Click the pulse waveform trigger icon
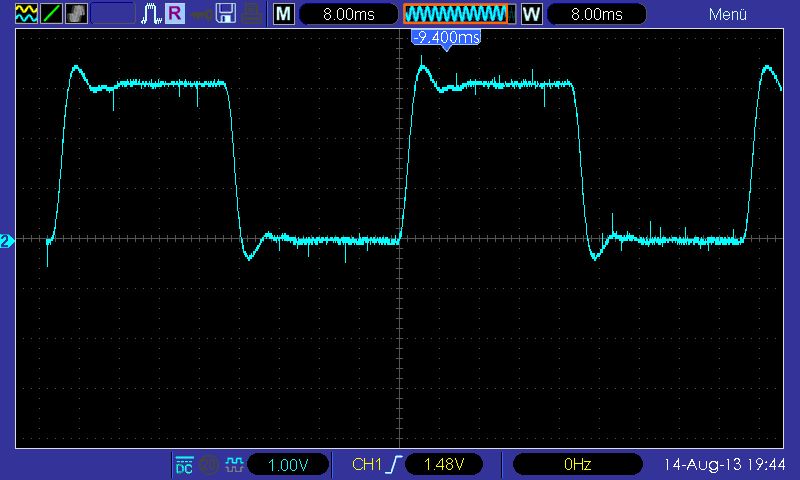The height and width of the screenshot is (480, 800). (151, 14)
